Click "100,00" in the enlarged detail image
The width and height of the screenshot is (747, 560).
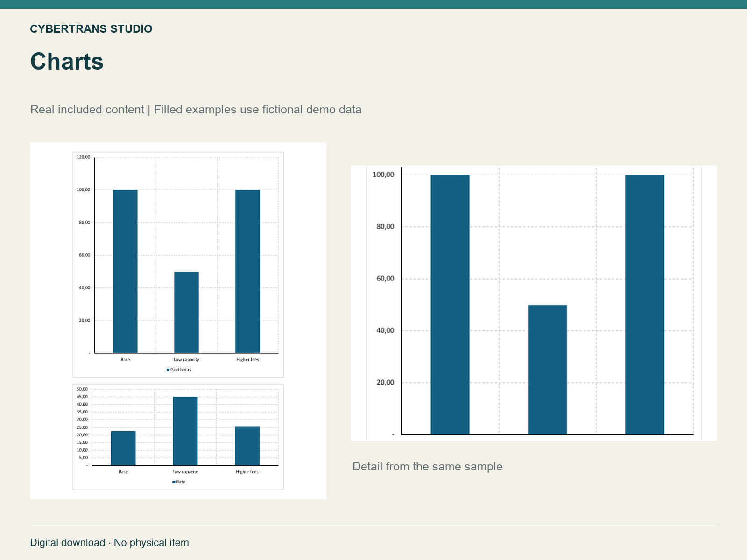point(384,175)
